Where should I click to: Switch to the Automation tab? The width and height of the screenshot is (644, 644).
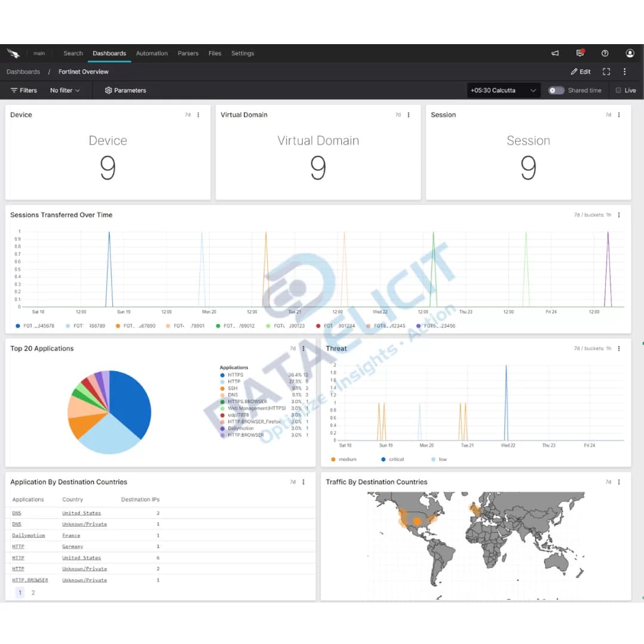click(x=151, y=53)
